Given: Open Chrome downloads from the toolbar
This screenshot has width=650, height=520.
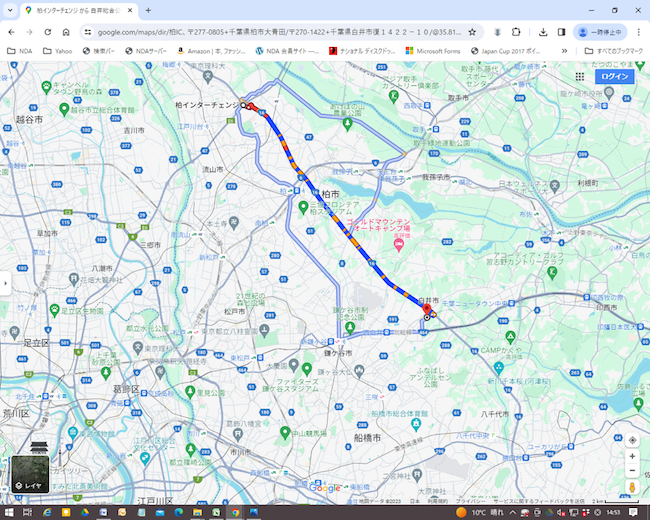Looking at the screenshot, I should point(543,32).
